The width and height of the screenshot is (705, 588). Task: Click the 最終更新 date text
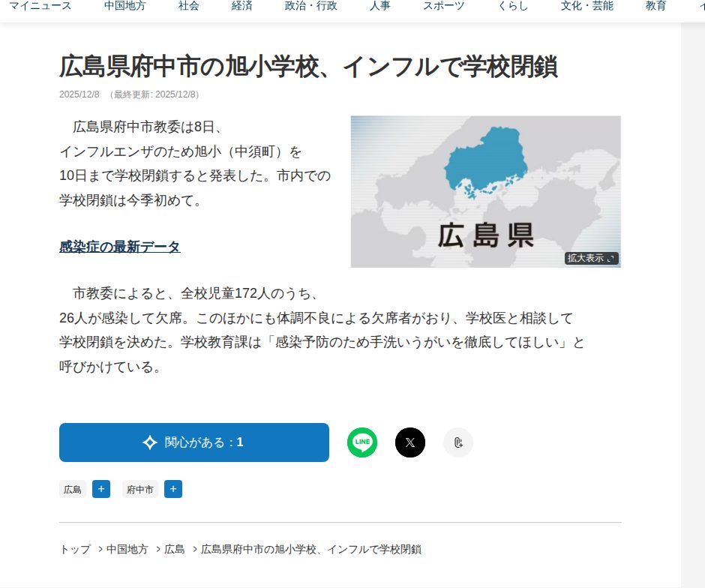click(x=154, y=94)
